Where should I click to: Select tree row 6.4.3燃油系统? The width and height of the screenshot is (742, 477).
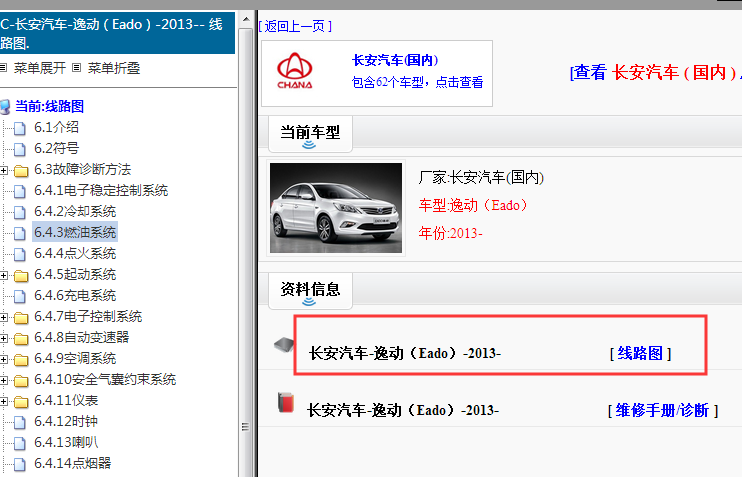(x=75, y=232)
